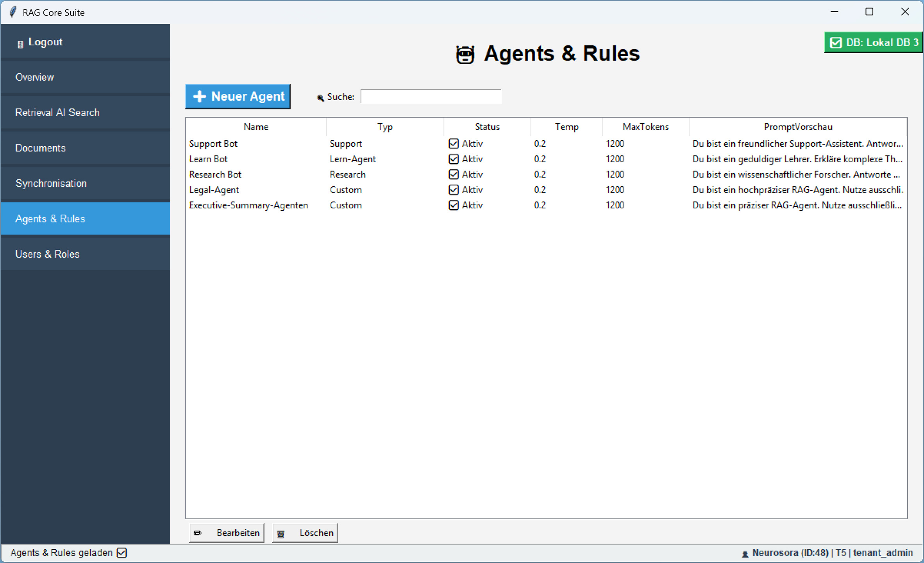Select the Research Bot row
This screenshot has height=563, width=924.
[215, 174]
